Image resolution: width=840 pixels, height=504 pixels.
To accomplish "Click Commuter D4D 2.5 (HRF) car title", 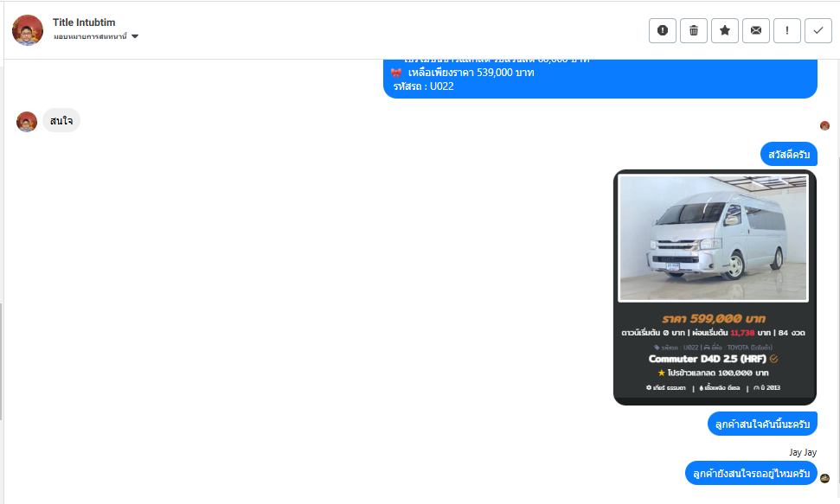I will 707,359.
